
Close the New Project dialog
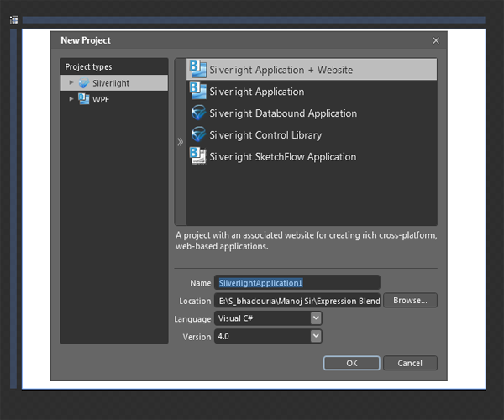tap(436, 41)
